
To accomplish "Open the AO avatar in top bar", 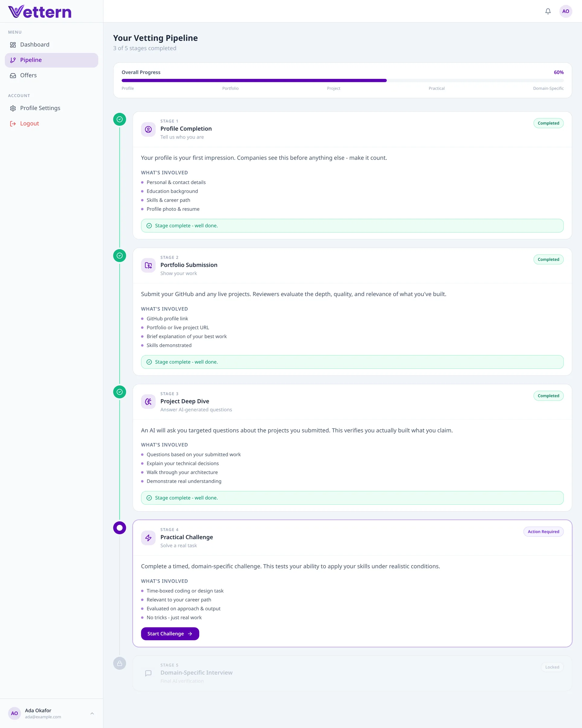I will (565, 11).
